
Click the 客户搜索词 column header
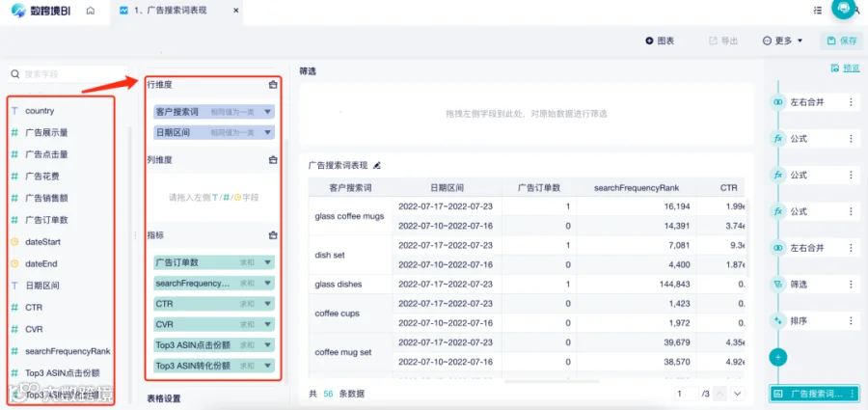pos(350,188)
